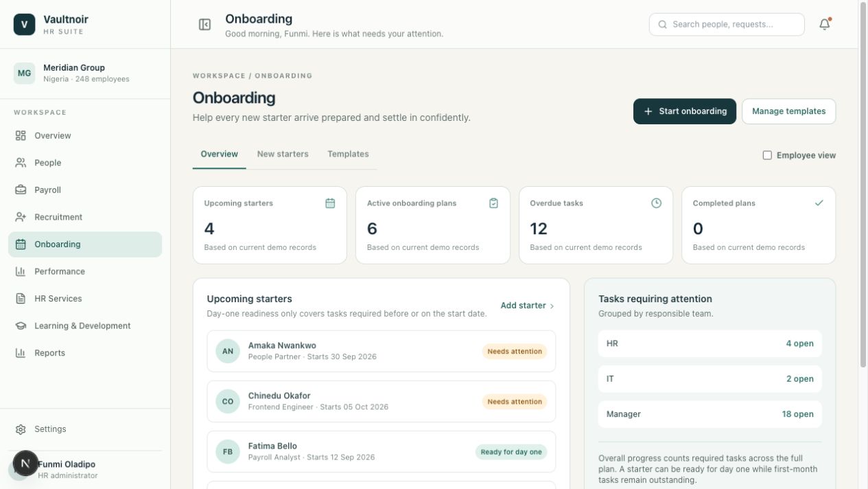Screen dimensions: 868x489
Task: Click the AN avatar for Amaka Nwankwo
Action: 228,351
